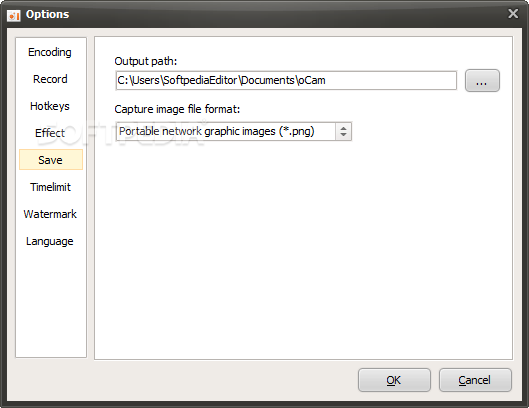Choose the Save section in the sidebar
This screenshot has width=529, height=408.
pos(51,160)
